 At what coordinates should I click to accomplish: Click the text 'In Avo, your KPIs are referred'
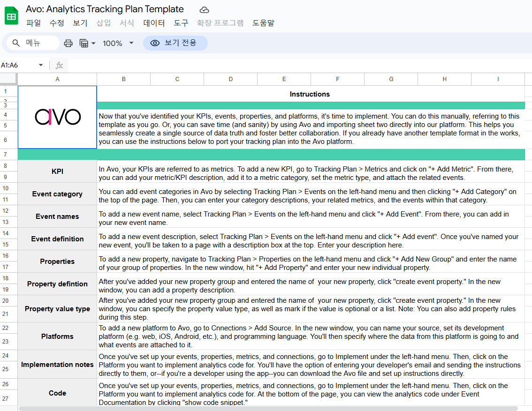[x=306, y=173]
